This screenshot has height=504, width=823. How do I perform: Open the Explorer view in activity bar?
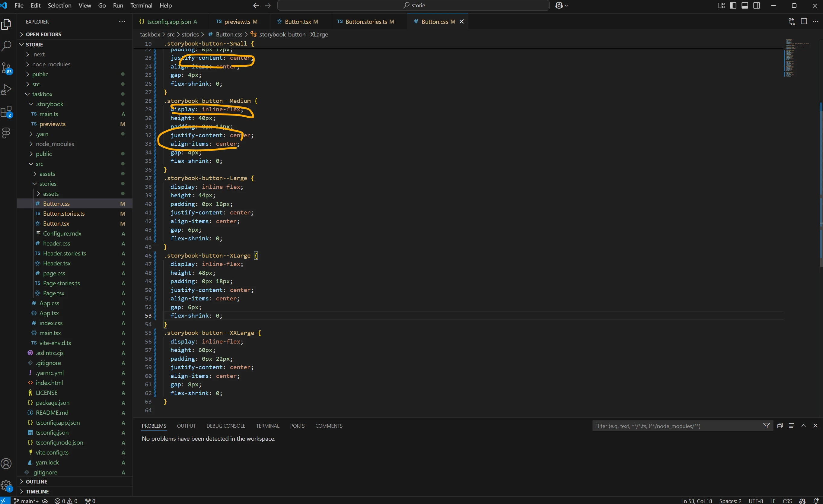6,24
